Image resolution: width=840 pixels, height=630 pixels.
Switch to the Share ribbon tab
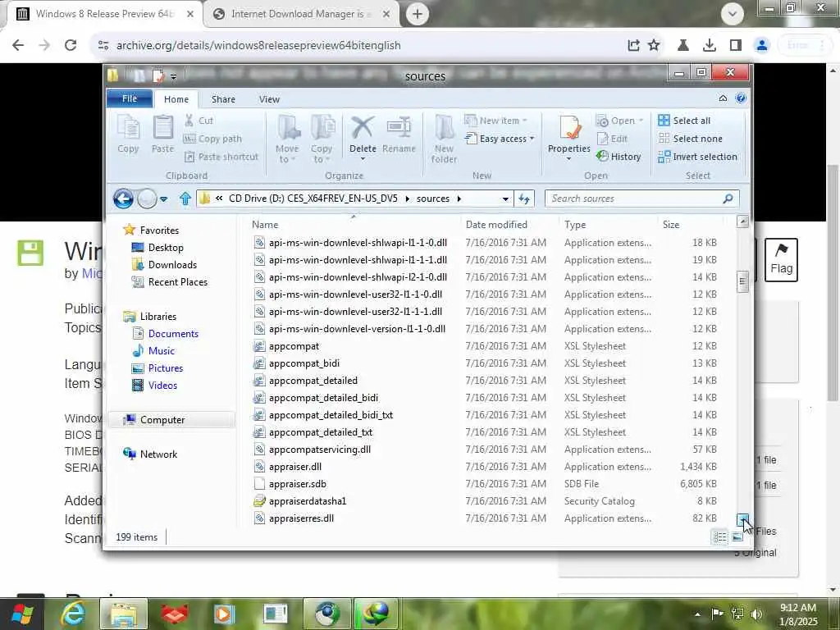[x=223, y=99]
